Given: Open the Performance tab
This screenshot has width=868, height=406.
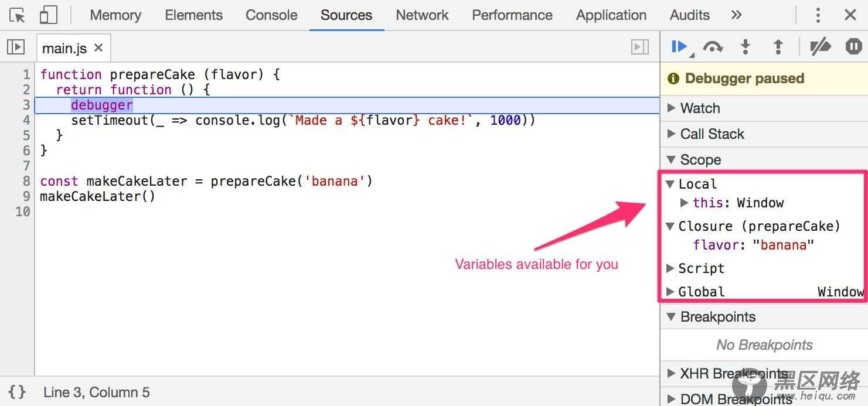Looking at the screenshot, I should click(x=512, y=15).
